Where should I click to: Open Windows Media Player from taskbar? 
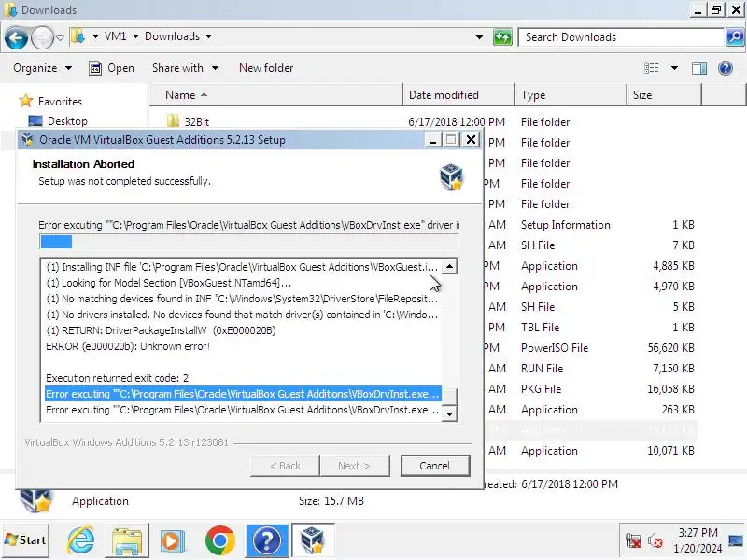click(x=172, y=540)
